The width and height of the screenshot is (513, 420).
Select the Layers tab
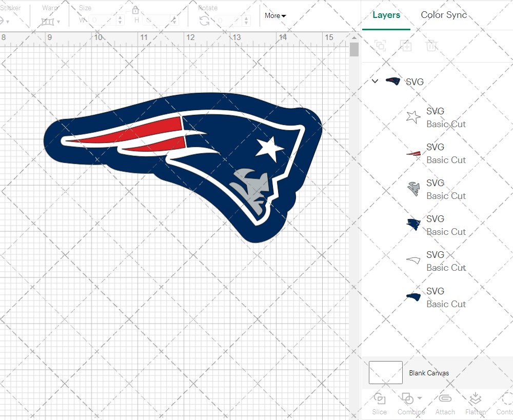pos(386,15)
